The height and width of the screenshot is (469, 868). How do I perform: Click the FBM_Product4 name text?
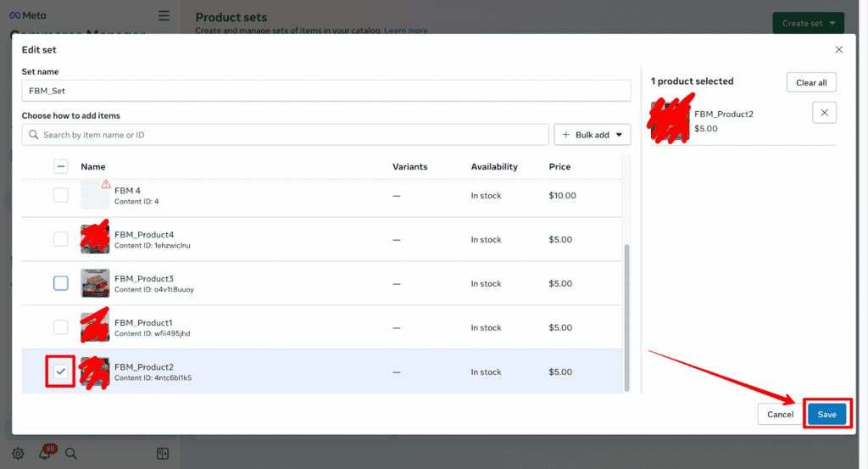tap(144, 234)
